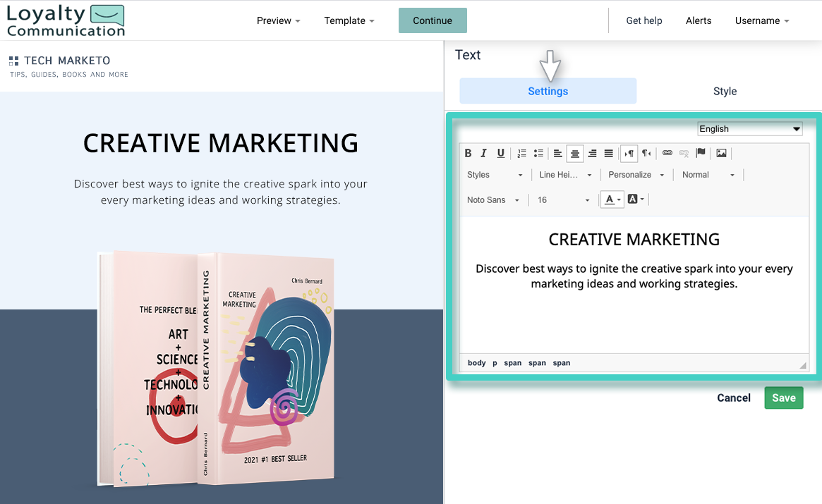The height and width of the screenshot is (504, 822).
Task: Open the Styles dropdown
Action: tap(494, 174)
